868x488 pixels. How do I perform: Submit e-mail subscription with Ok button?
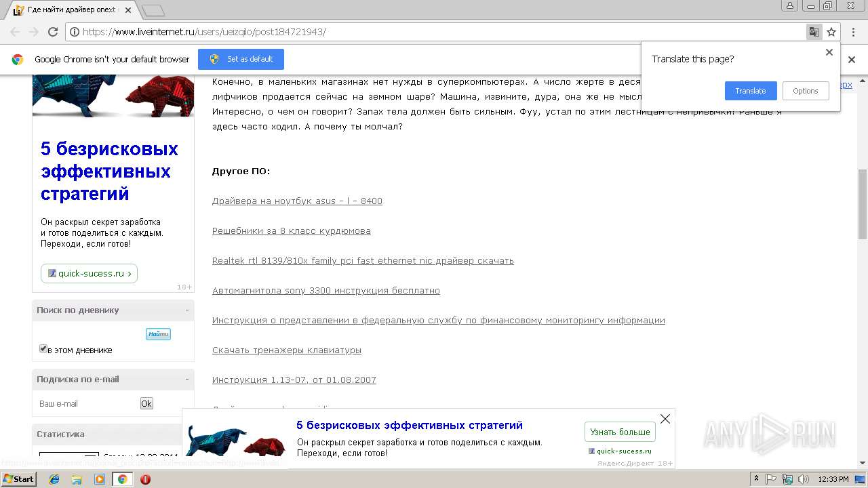point(146,403)
